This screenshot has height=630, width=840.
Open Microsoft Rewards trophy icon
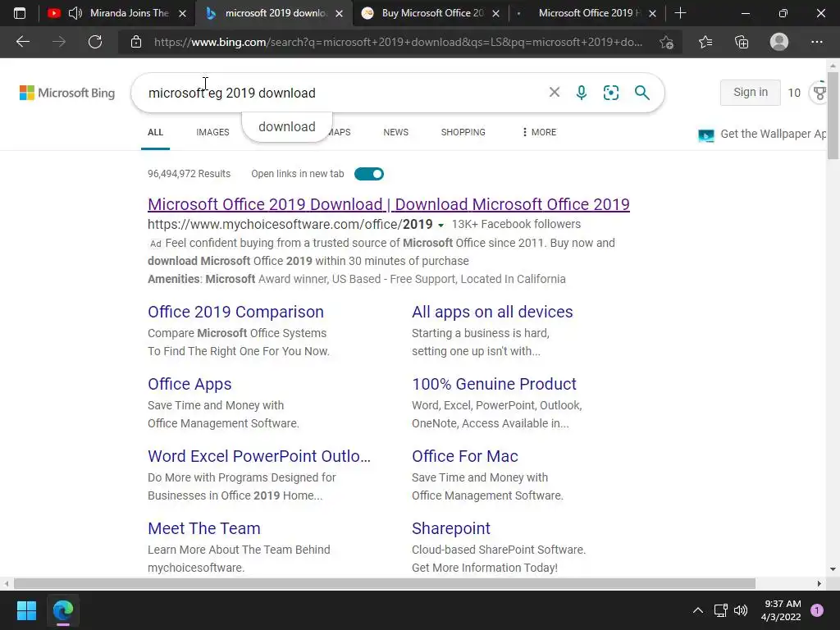pyautogui.click(x=819, y=93)
